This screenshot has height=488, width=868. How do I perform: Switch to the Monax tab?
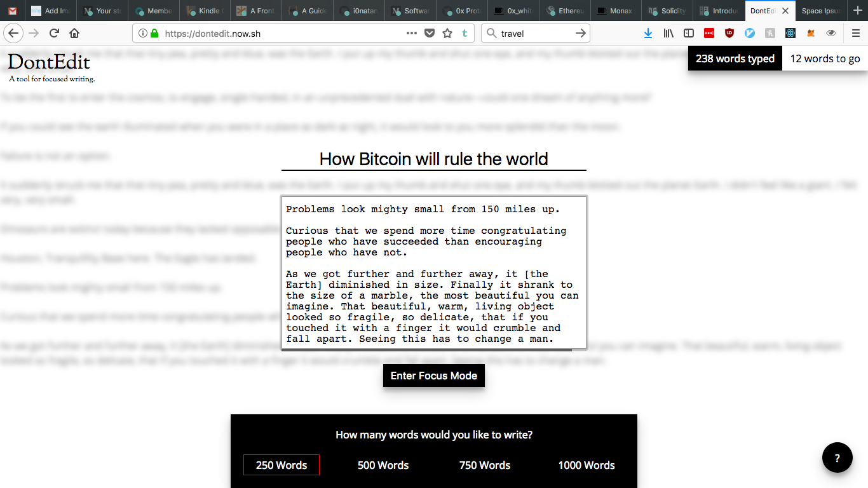(617, 11)
